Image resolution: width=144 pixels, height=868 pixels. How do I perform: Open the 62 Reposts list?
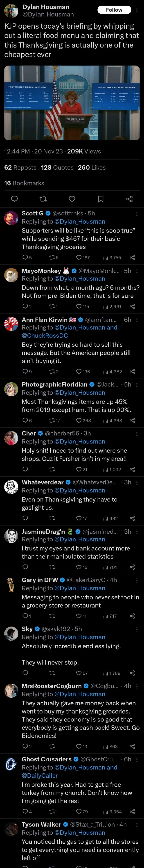click(x=20, y=167)
